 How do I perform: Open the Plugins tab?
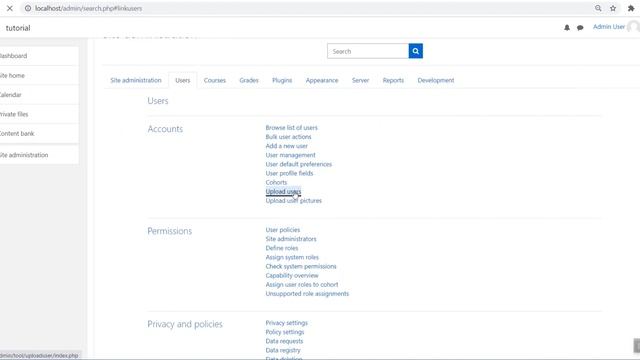click(282, 80)
